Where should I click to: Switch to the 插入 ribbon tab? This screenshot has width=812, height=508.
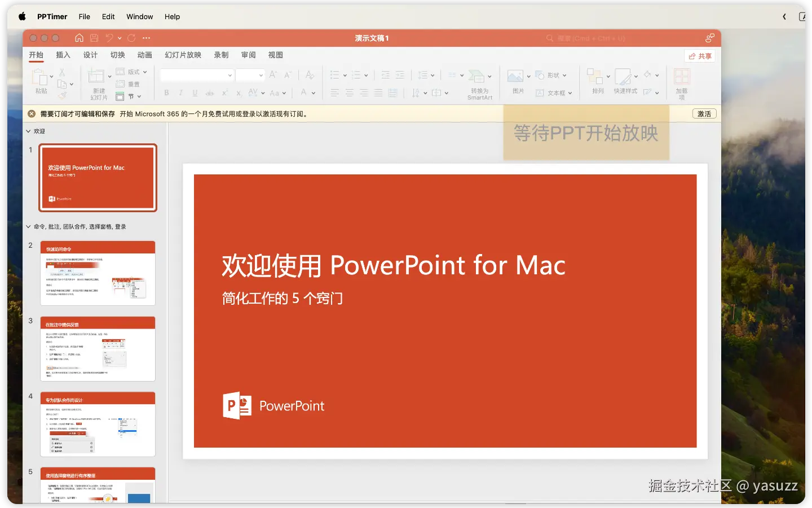[x=63, y=55]
